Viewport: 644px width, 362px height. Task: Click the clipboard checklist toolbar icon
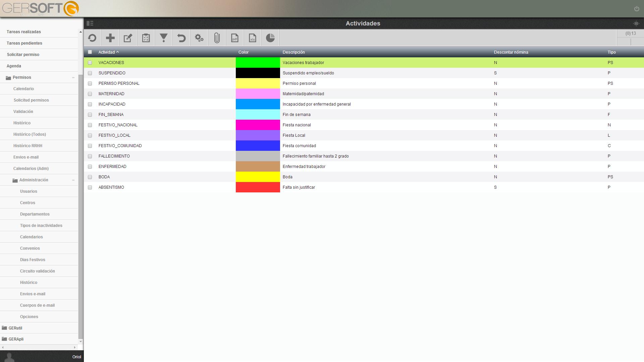[x=146, y=38]
